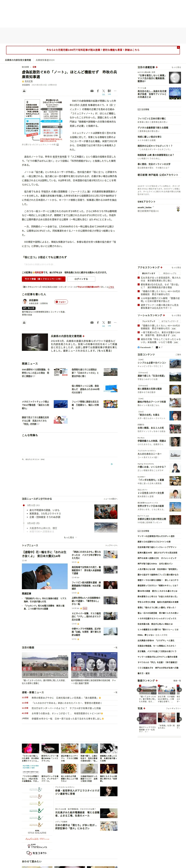Expand もっと見る in 内部告発文書問題 summary
Image resolution: width=186 pixels, height=868 pixels.
tap(104, 351)
